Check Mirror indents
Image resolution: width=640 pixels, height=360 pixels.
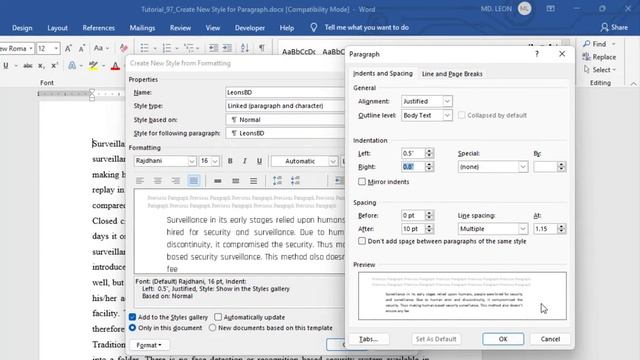point(362,182)
